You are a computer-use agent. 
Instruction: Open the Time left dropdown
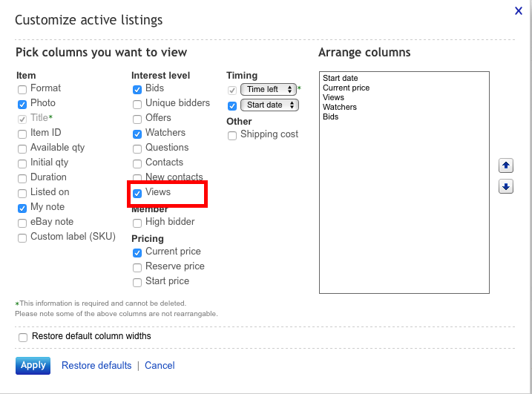pos(269,90)
